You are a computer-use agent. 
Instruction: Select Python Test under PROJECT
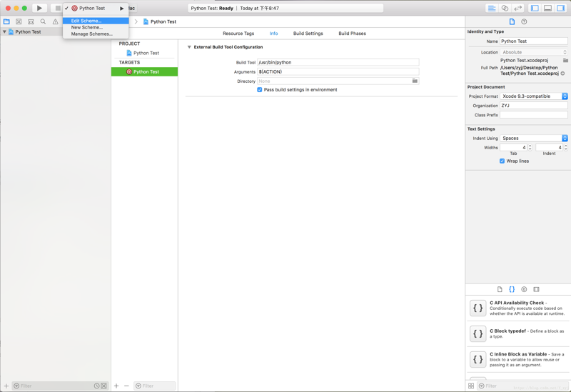coord(145,53)
